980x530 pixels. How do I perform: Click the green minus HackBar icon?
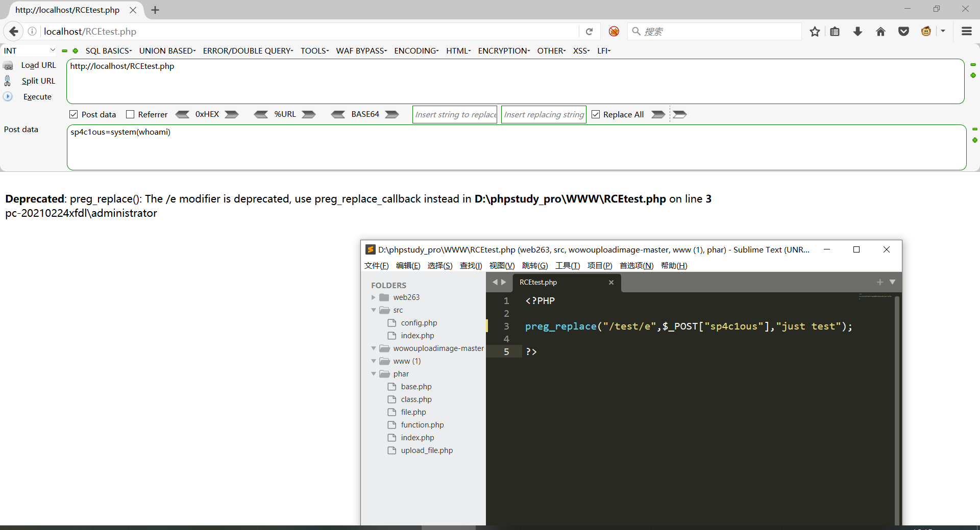pos(65,51)
